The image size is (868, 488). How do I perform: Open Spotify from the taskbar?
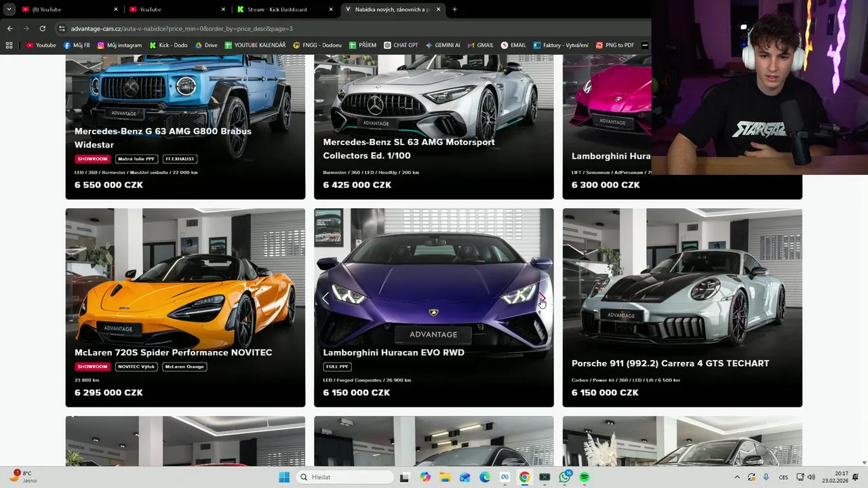click(x=585, y=477)
